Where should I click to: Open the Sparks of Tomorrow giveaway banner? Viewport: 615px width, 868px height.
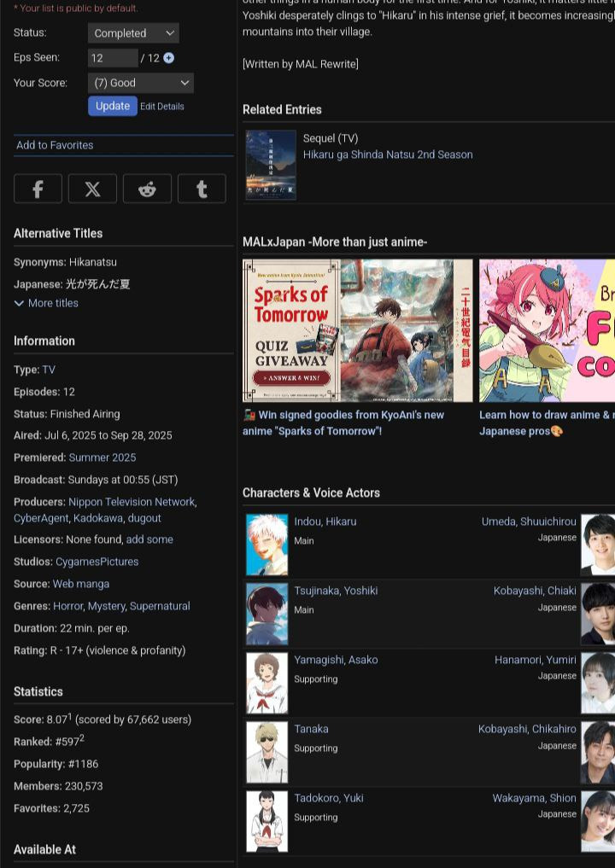pos(357,330)
